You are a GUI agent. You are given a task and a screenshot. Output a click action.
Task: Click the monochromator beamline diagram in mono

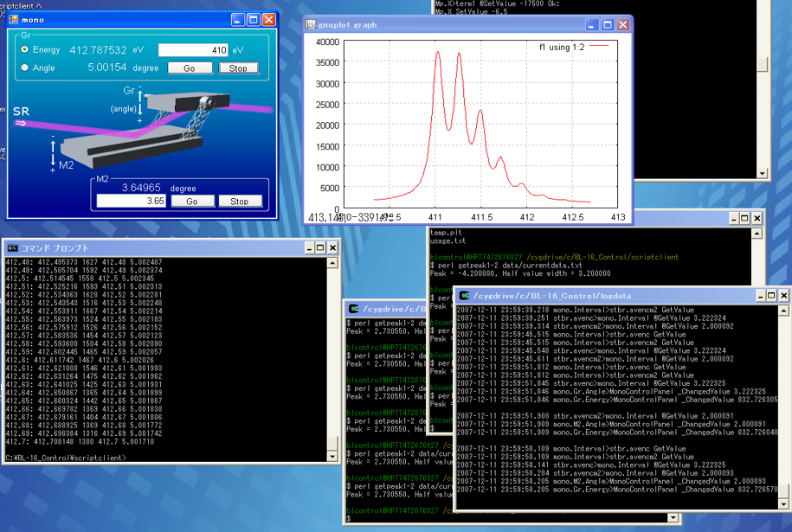[x=141, y=129]
